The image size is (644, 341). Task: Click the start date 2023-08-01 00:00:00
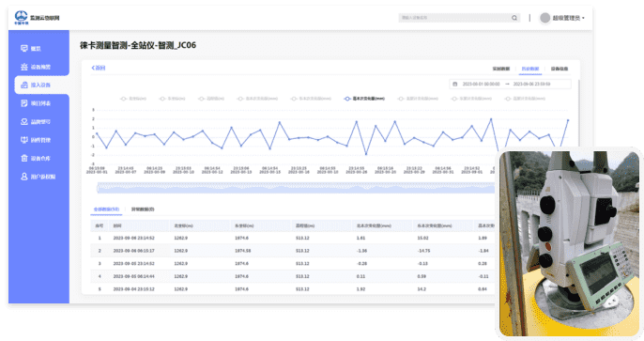coord(481,84)
